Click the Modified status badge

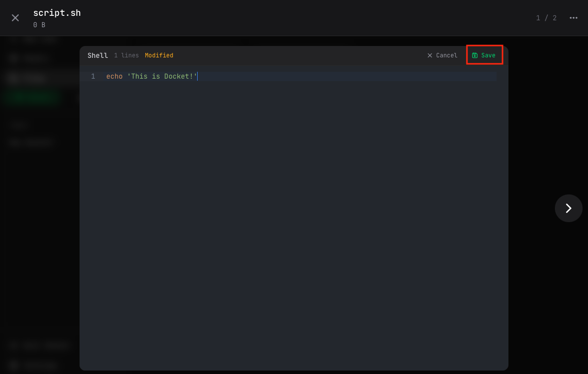tap(159, 55)
